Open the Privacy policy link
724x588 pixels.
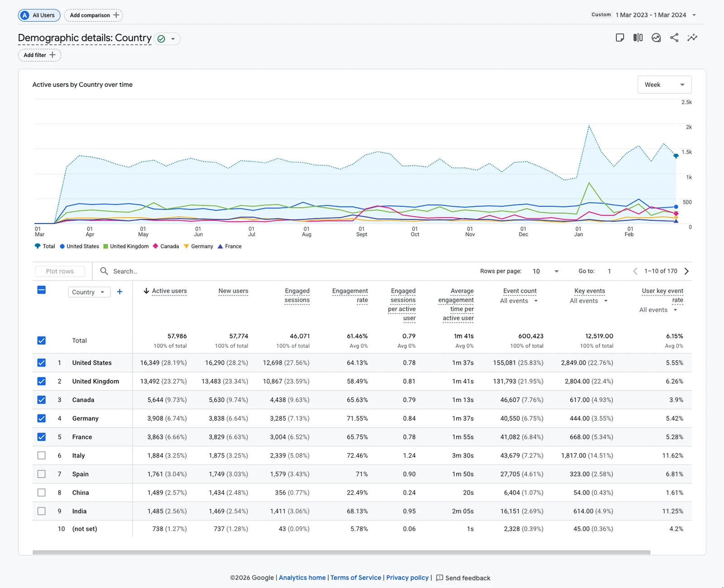[407, 578]
